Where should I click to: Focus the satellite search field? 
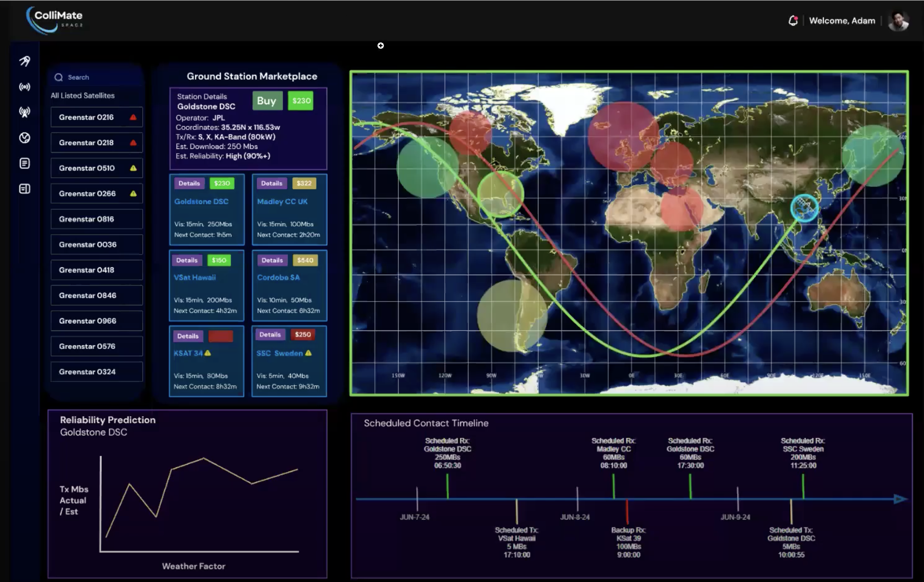(97, 77)
